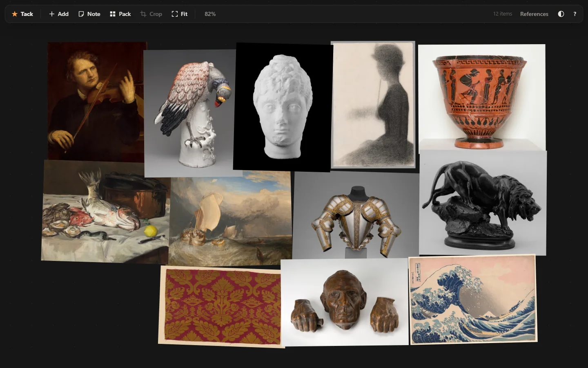Click the 12 items counter

(x=502, y=14)
